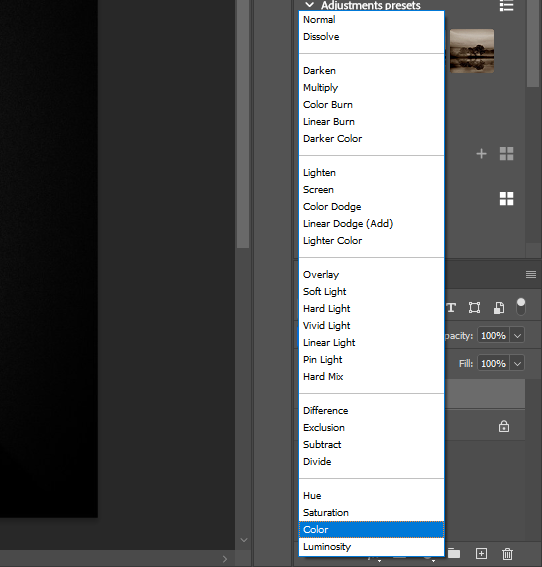
Task: Choose Darken from blend mode list
Action: coord(371,71)
